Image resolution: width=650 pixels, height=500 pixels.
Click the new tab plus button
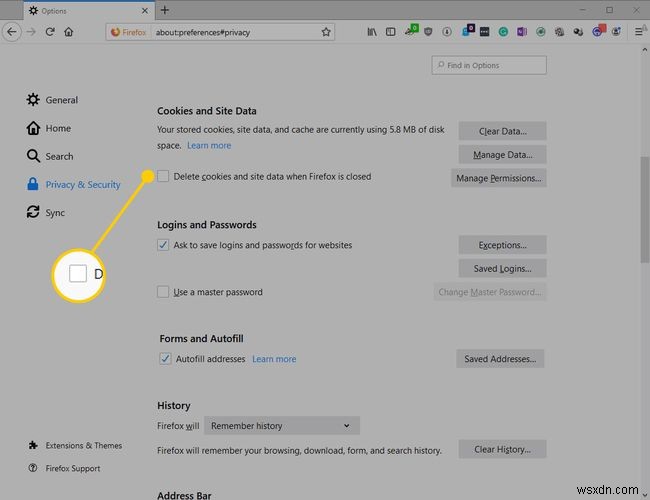[x=165, y=10]
